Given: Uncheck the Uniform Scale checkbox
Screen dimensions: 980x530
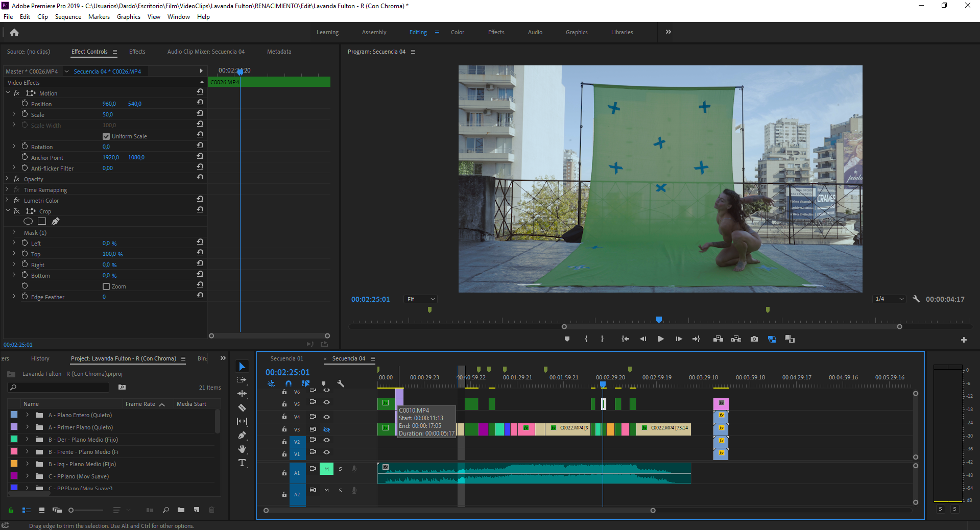Looking at the screenshot, I should pyautogui.click(x=106, y=136).
